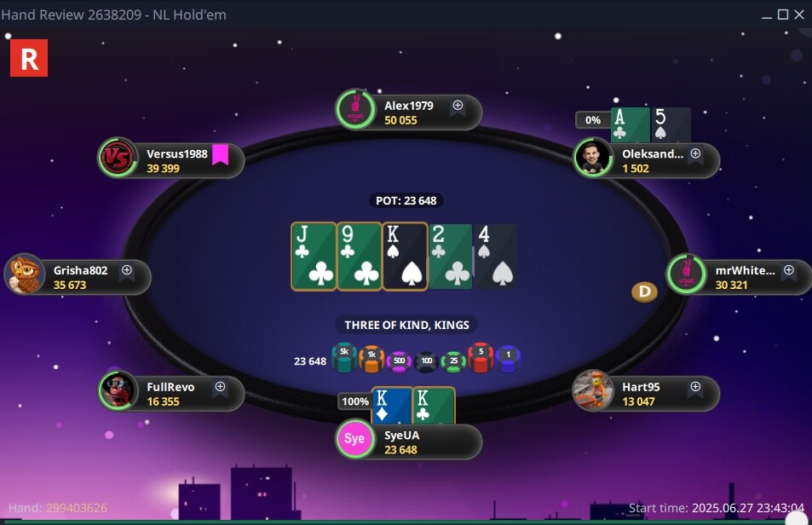Click the red R replayer logo

(x=29, y=58)
